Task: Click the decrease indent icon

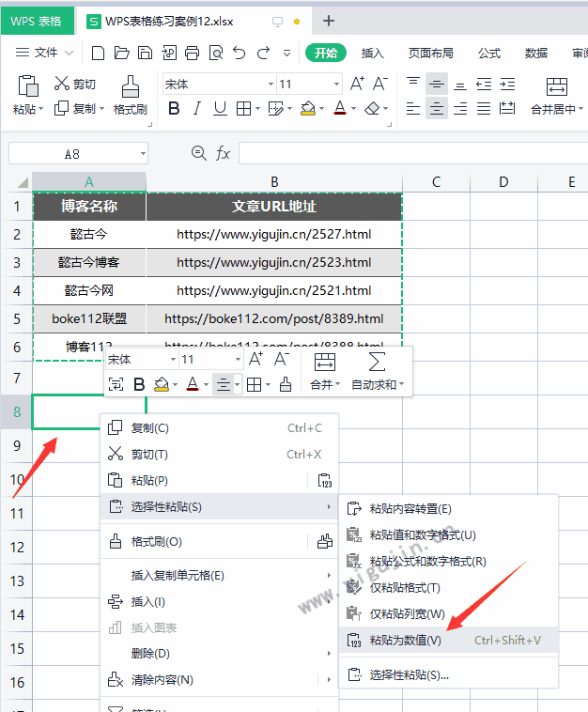Action: [484, 84]
